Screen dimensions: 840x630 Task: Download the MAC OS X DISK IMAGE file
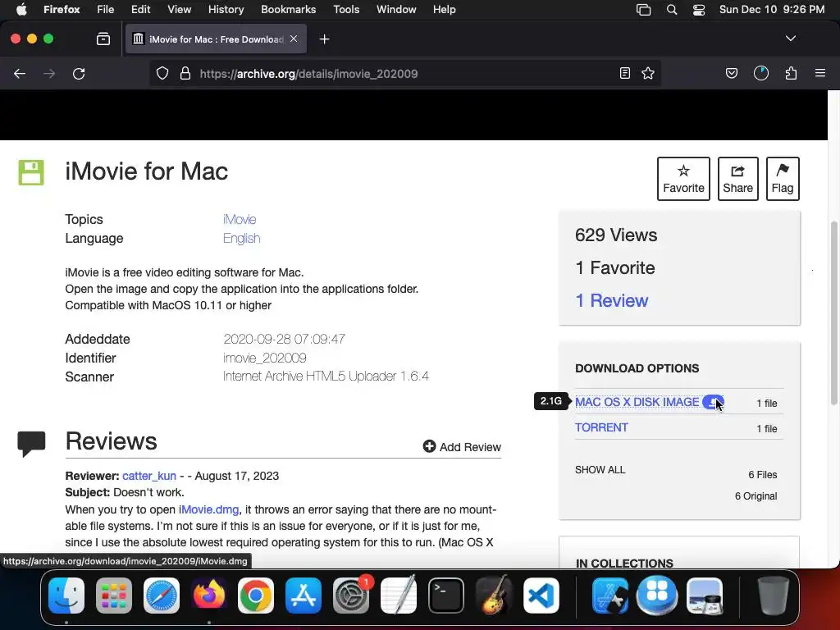637,402
